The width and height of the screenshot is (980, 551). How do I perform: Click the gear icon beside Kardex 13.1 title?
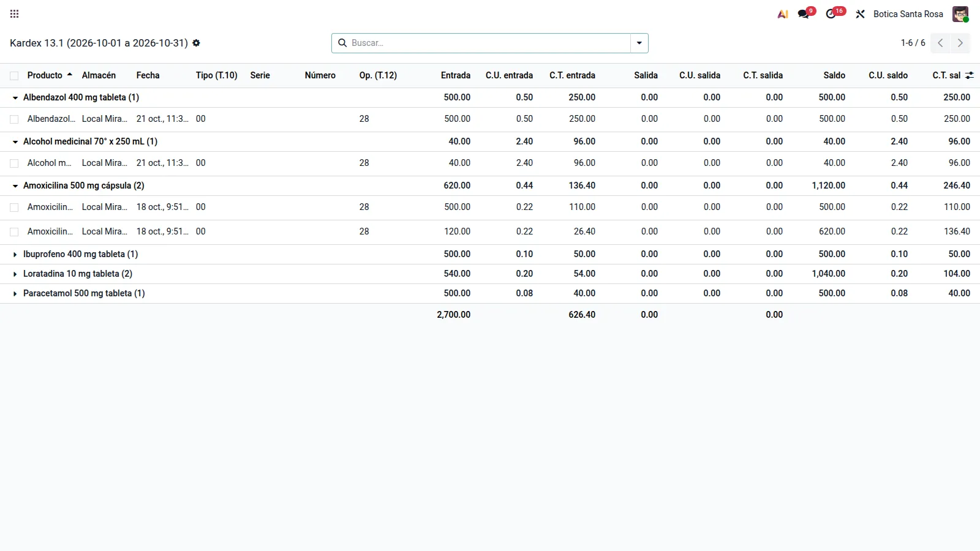coord(196,43)
